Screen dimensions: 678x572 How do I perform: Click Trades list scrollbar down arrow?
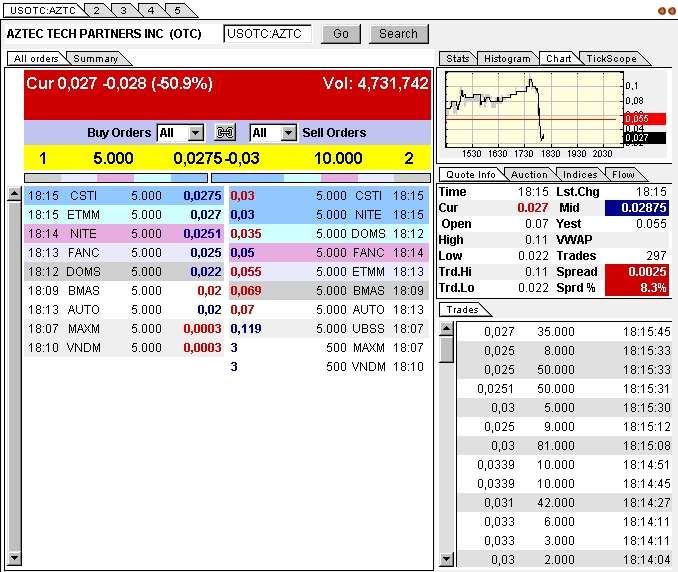446,559
